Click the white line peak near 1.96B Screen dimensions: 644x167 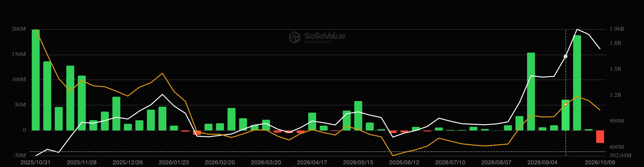pyautogui.click(x=577, y=29)
